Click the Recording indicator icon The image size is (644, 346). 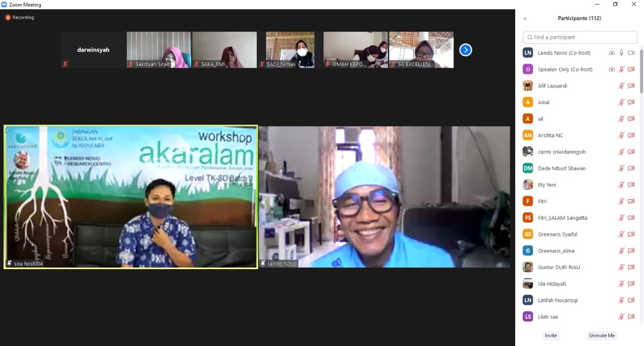pyautogui.click(x=8, y=18)
